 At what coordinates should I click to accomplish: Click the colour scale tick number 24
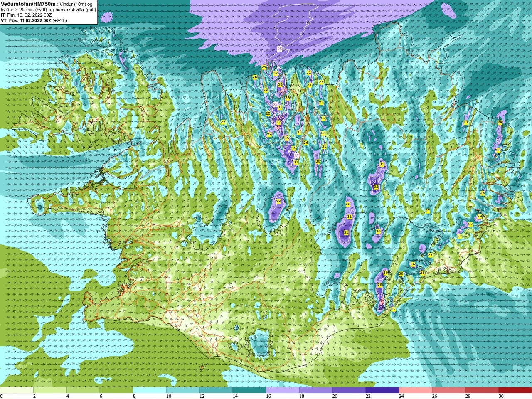coord(401,396)
